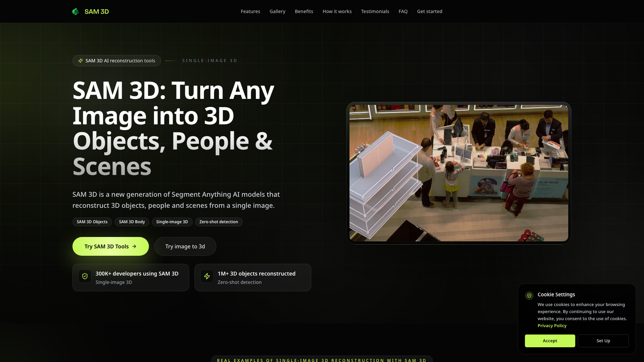Open How it works in the navigation
The image size is (644, 362).
point(337,11)
